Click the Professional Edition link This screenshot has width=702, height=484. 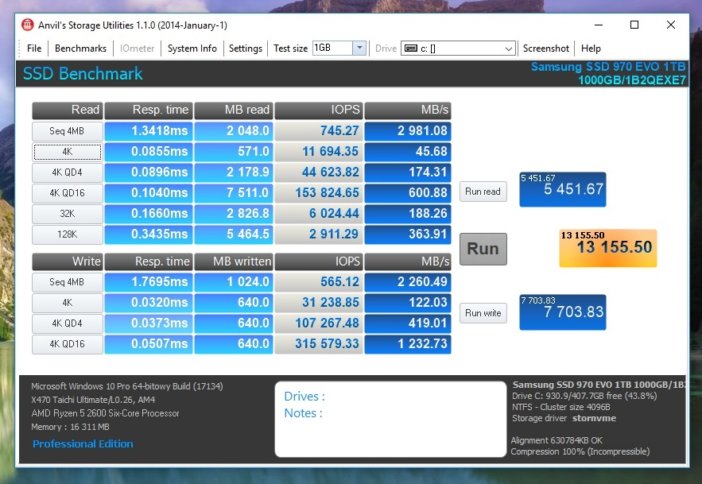click(83, 444)
